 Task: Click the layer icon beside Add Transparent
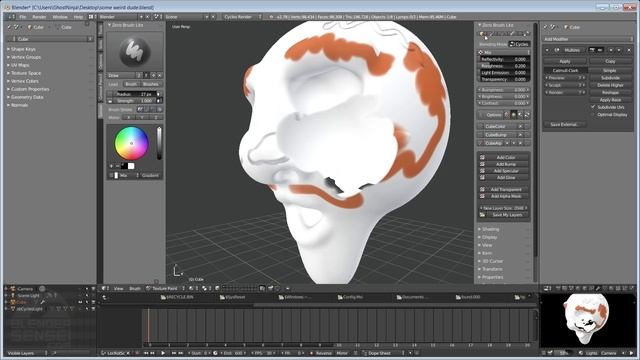pos(482,189)
